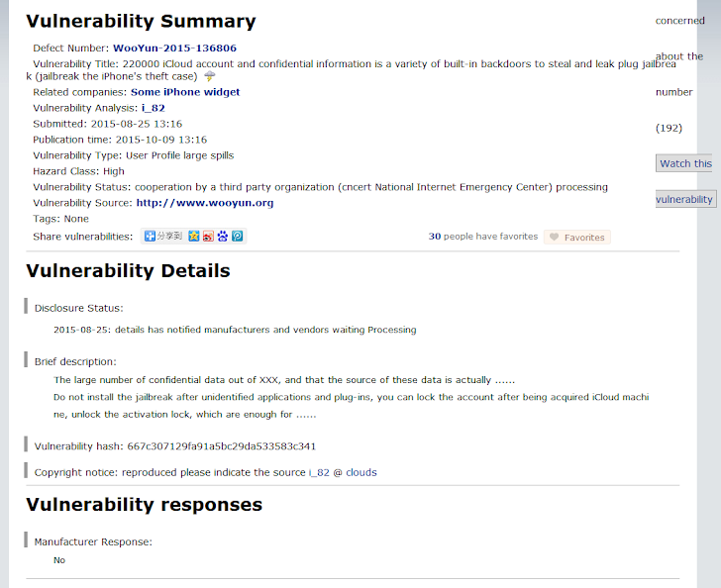Click the Watch this button
The image size is (721, 588).
[684, 163]
